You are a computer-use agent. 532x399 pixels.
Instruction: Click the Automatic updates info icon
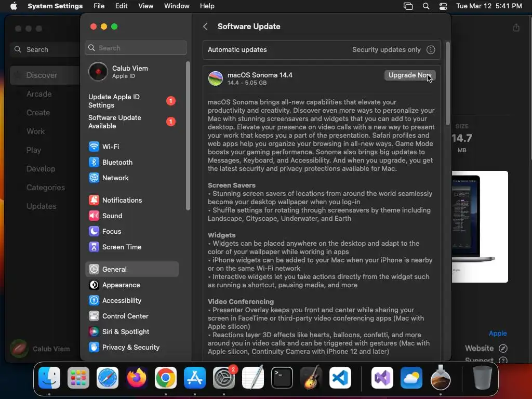pyautogui.click(x=431, y=50)
